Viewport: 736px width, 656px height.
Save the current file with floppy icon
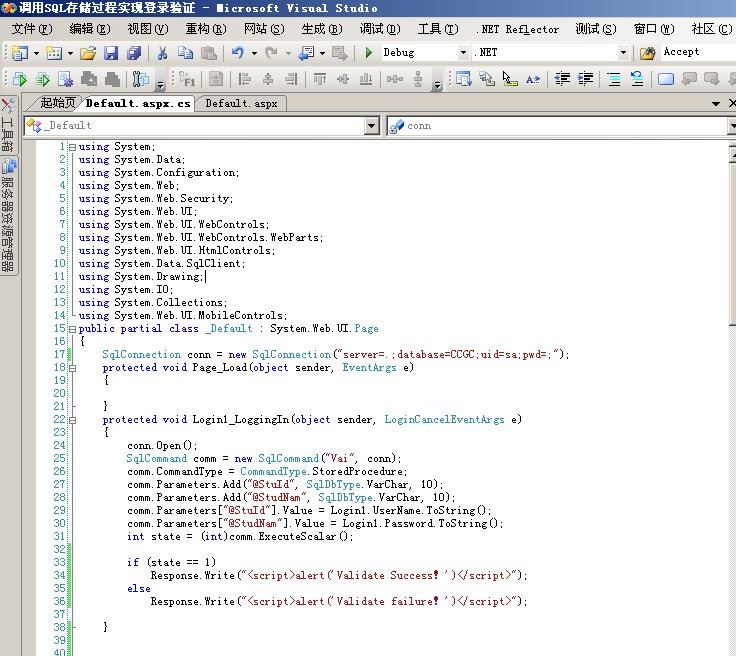(x=111, y=53)
